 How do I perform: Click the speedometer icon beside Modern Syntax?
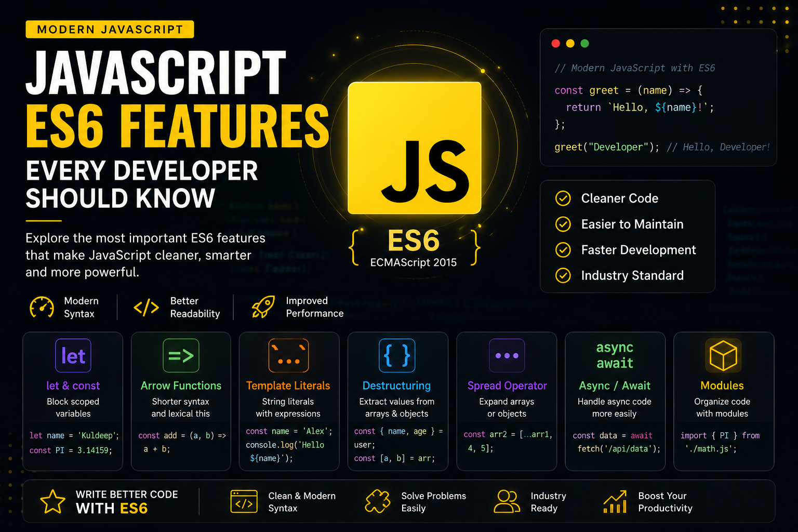click(x=42, y=307)
